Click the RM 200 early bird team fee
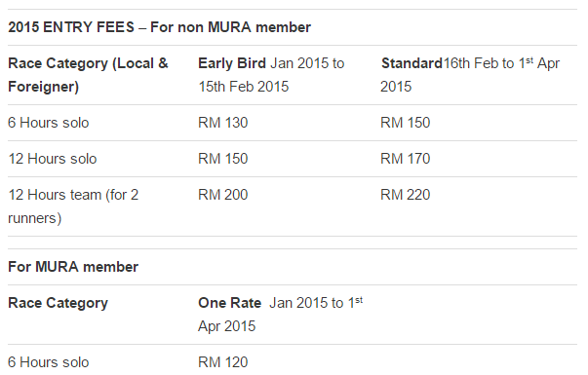The width and height of the screenshot is (588, 375). tap(222, 195)
